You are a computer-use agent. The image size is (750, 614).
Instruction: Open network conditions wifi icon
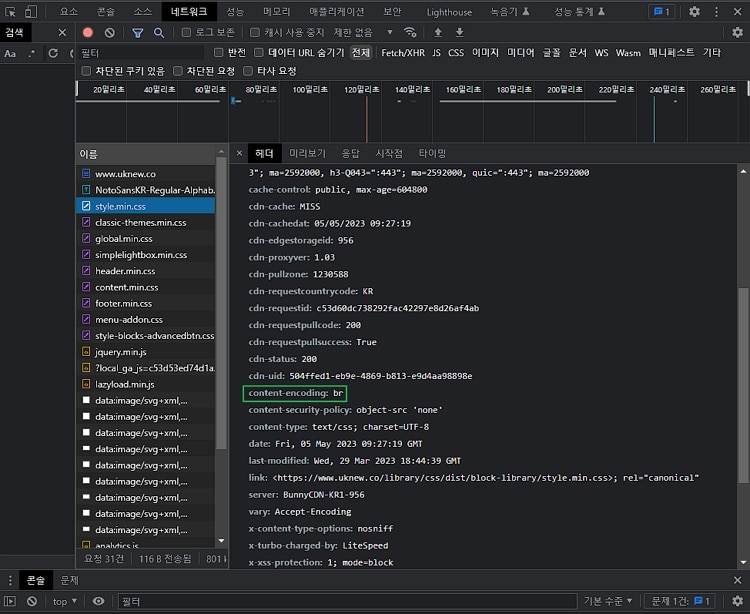pos(410,33)
